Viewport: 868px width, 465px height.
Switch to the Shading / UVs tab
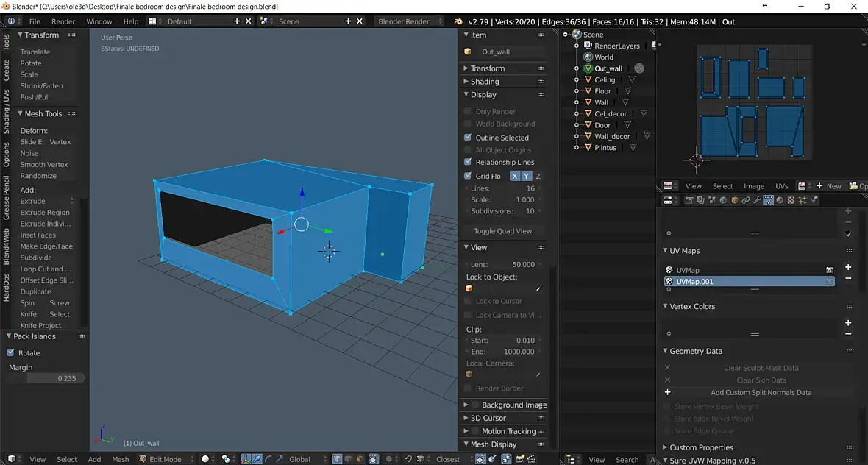tap(6, 112)
